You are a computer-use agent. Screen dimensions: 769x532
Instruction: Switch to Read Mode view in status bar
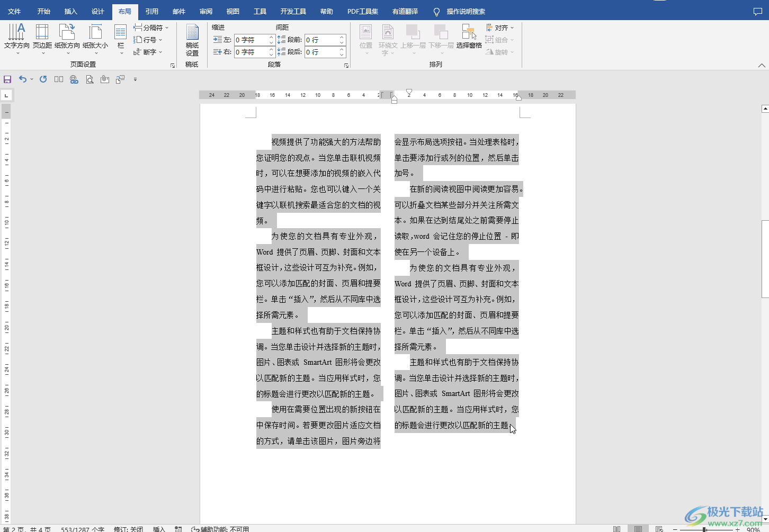(616, 529)
